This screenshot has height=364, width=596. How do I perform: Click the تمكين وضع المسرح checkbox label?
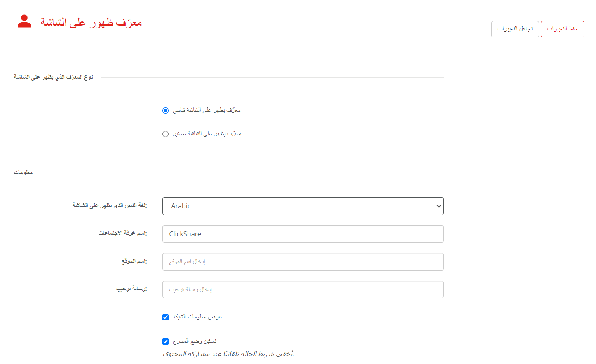click(x=195, y=341)
